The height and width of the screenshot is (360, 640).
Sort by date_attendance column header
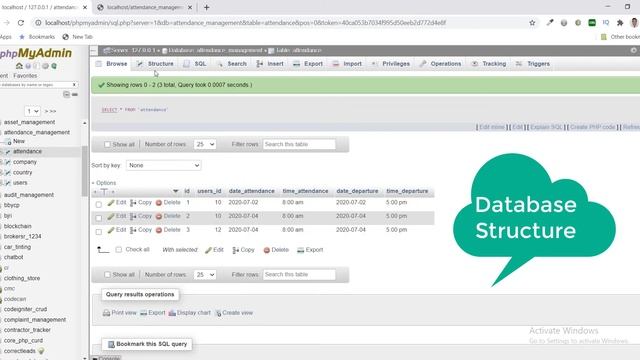[251, 191]
